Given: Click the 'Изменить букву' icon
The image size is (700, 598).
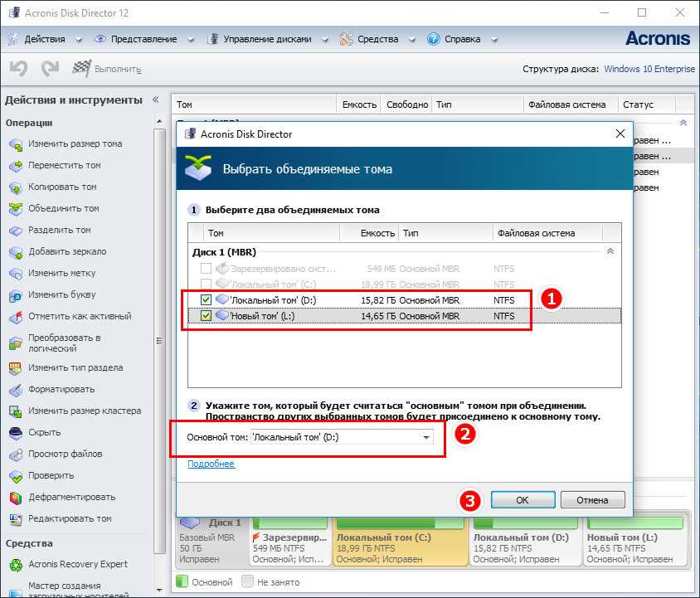Looking at the screenshot, I should (x=16, y=295).
